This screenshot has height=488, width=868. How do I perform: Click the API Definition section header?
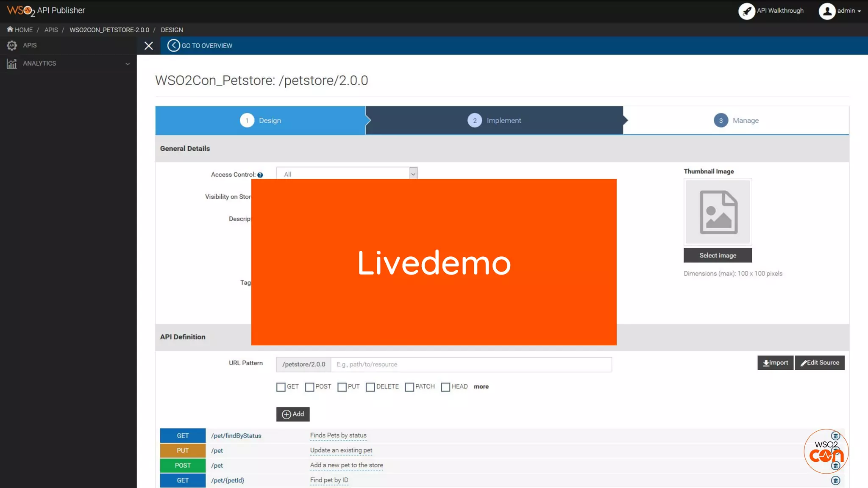point(183,337)
